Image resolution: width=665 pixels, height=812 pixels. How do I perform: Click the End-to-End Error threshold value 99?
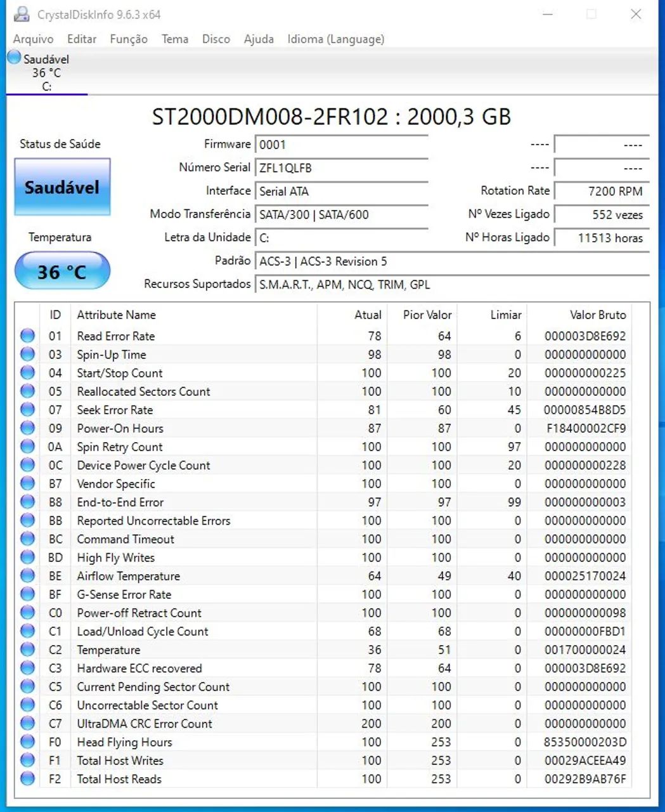(514, 502)
